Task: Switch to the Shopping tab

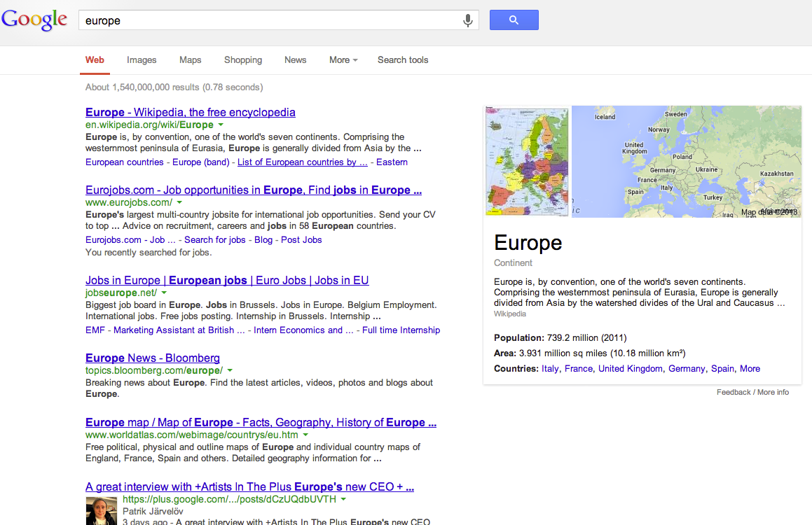Action: (x=243, y=60)
